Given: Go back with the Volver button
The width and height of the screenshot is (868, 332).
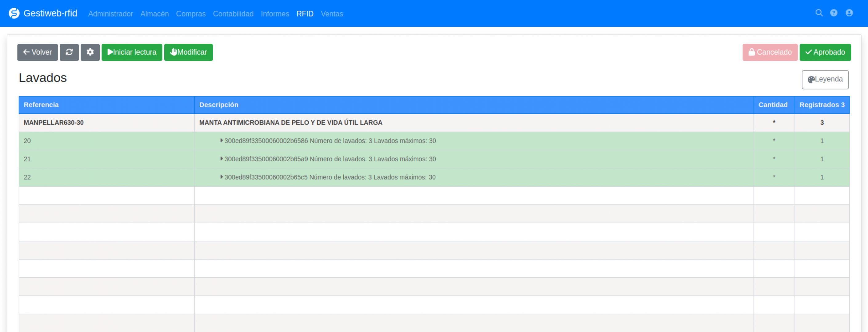Looking at the screenshot, I should pyautogui.click(x=38, y=52).
